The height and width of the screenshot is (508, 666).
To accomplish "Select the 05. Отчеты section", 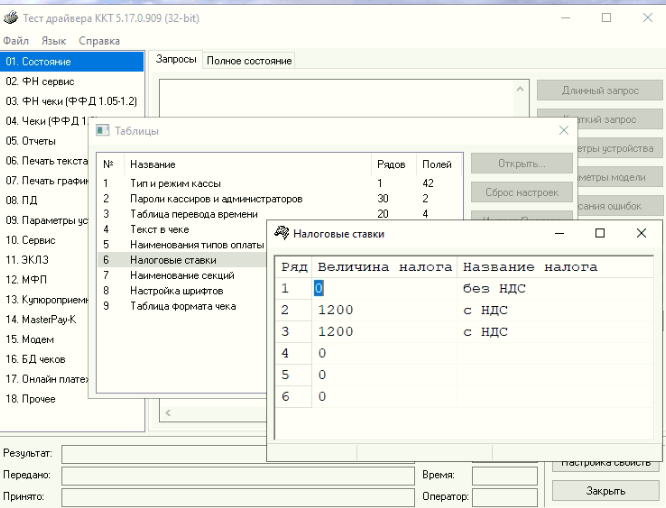I will coord(31,141).
